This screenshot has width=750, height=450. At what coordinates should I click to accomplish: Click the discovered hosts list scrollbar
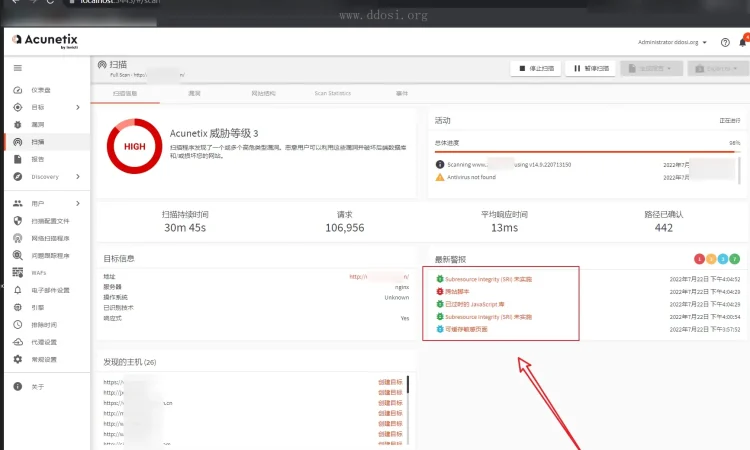(408, 409)
